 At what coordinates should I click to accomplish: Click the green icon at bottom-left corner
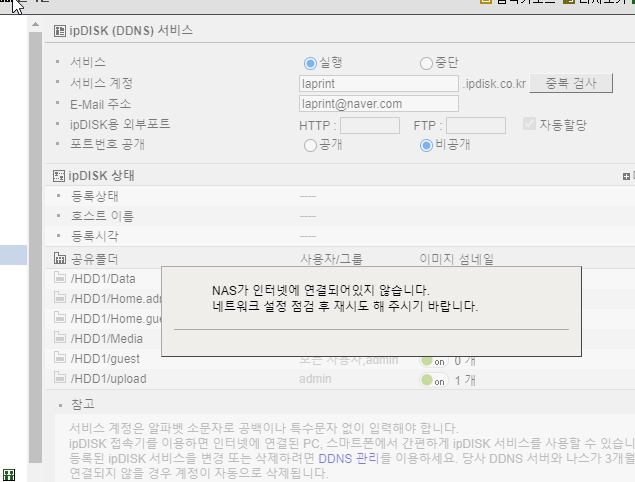point(9,475)
